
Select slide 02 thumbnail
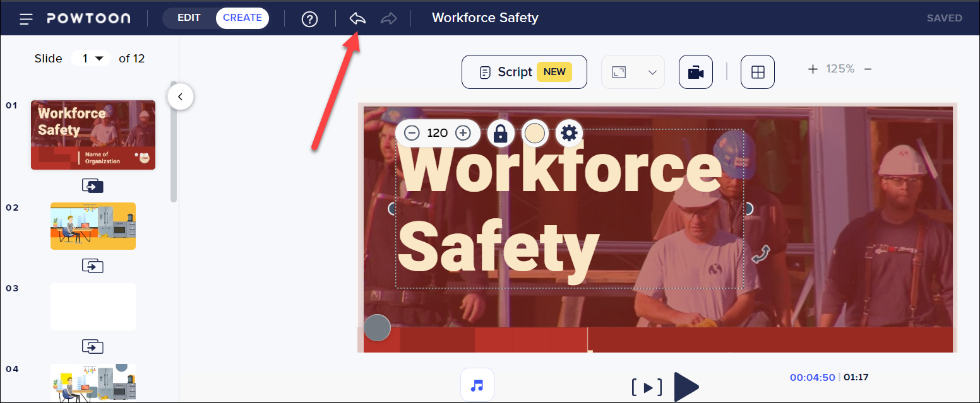pyautogui.click(x=92, y=226)
